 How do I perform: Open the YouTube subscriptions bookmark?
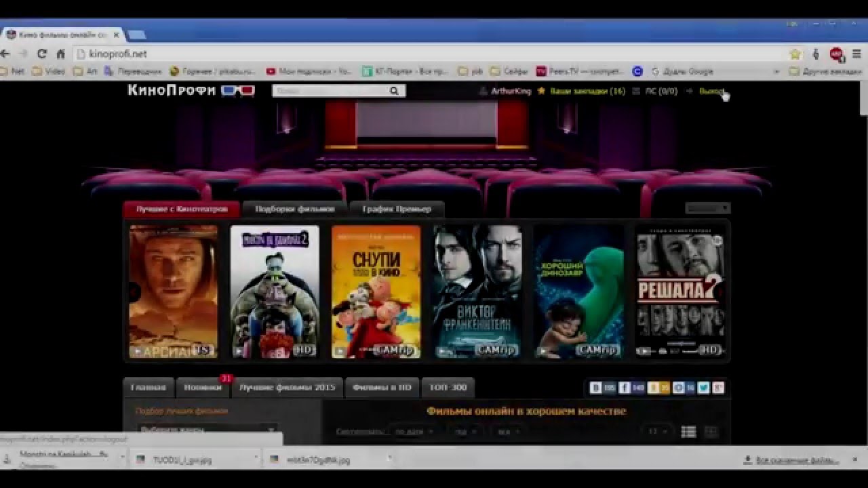click(x=309, y=71)
